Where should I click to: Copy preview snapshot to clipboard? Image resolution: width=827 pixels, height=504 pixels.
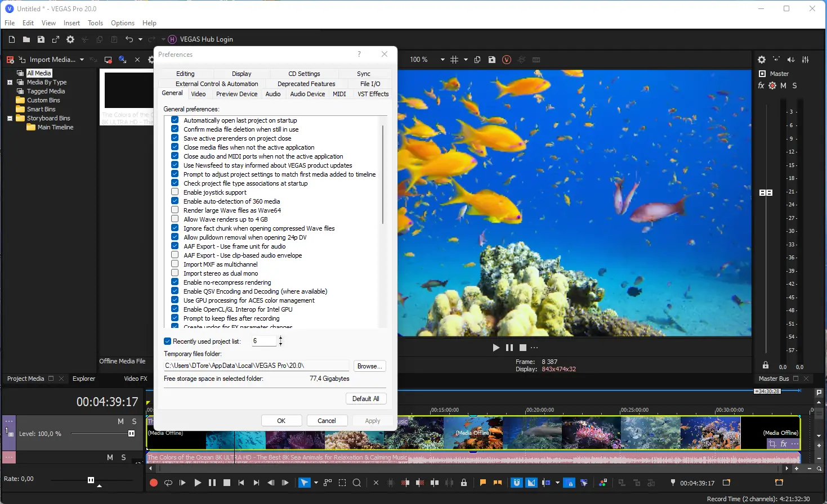point(477,60)
